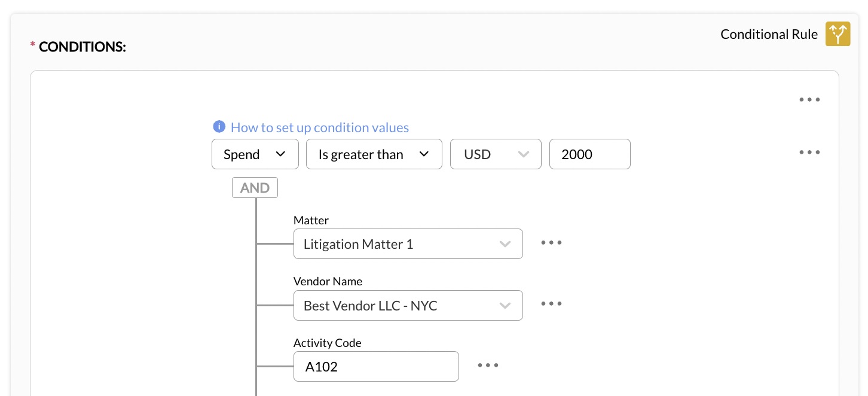
Task: Click the blue info icon beside help link
Action: (x=219, y=127)
